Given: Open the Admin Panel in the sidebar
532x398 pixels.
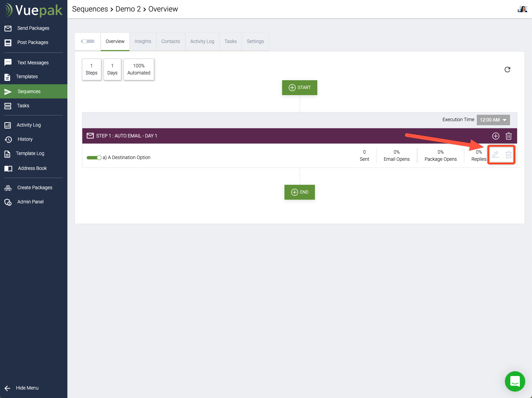Looking at the screenshot, I should tap(30, 202).
